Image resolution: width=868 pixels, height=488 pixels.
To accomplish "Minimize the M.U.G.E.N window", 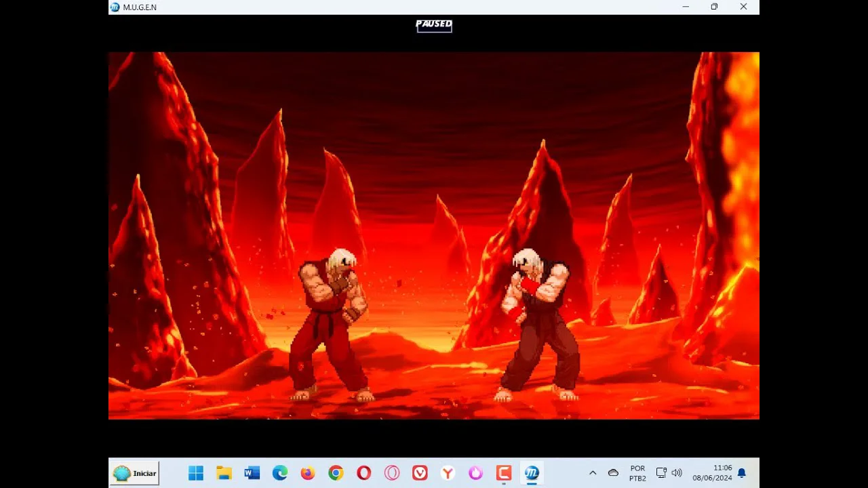I will click(686, 7).
